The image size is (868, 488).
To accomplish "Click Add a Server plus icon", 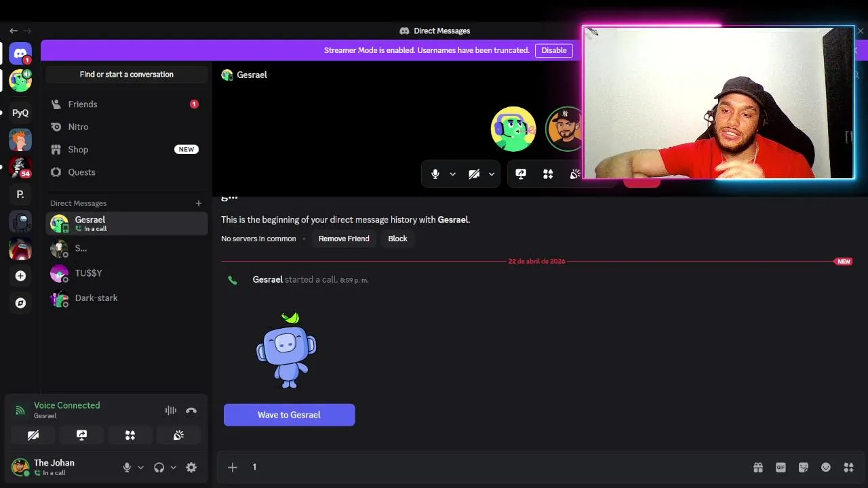I will 20,276.
